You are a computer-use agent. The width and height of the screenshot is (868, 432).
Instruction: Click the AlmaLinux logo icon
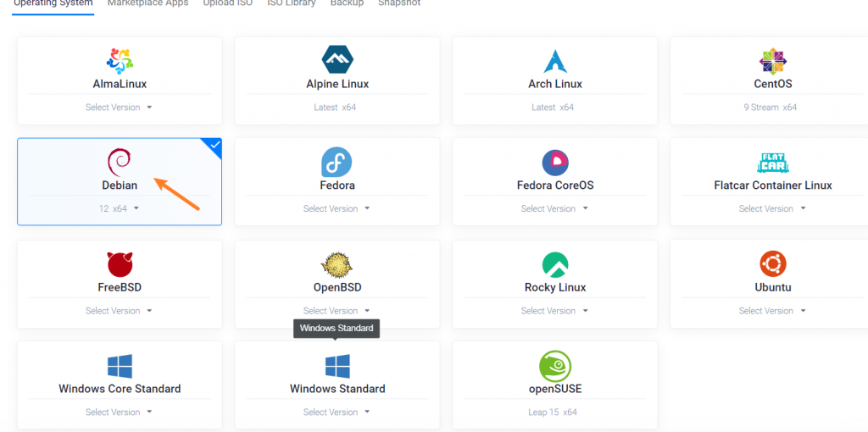point(120,60)
